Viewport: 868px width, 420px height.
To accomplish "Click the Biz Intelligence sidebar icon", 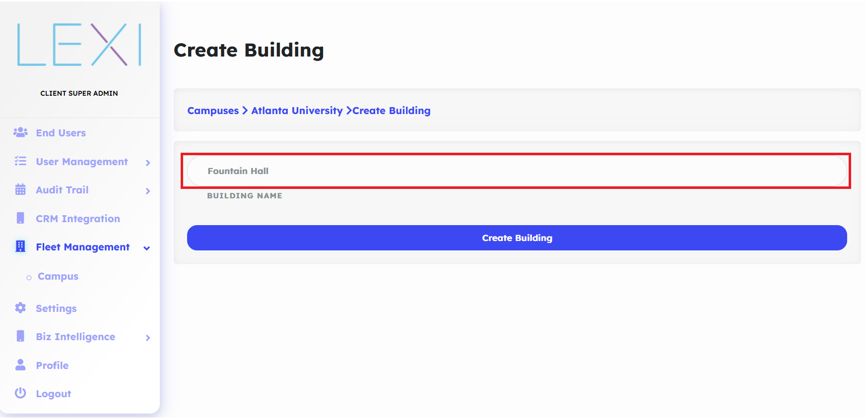I will point(20,336).
